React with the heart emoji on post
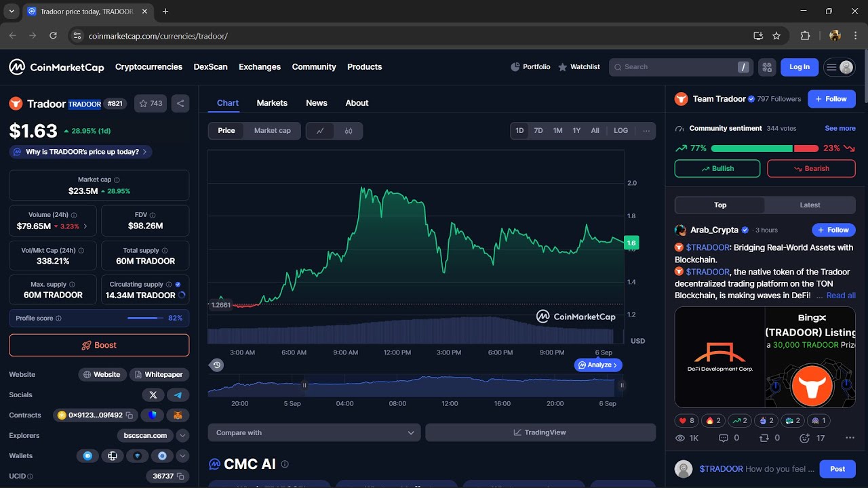This screenshot has height=488, width=868. [686, 420]
